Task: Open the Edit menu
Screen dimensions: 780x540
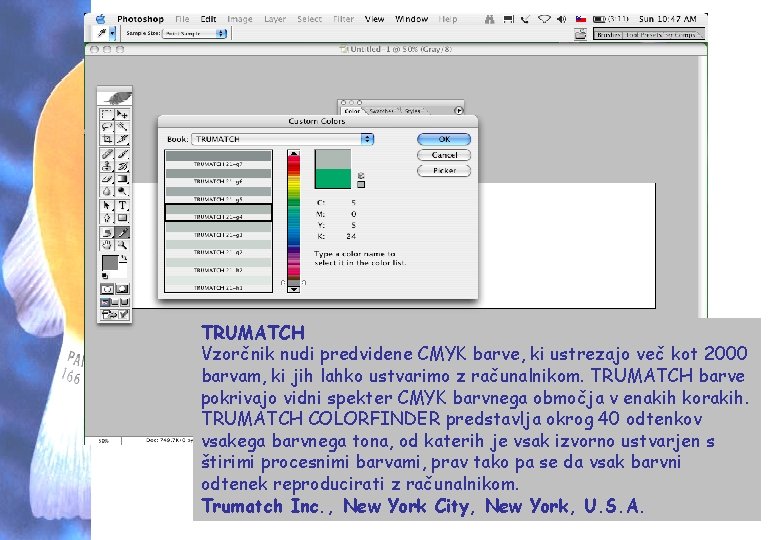Action: click(208, 19)
